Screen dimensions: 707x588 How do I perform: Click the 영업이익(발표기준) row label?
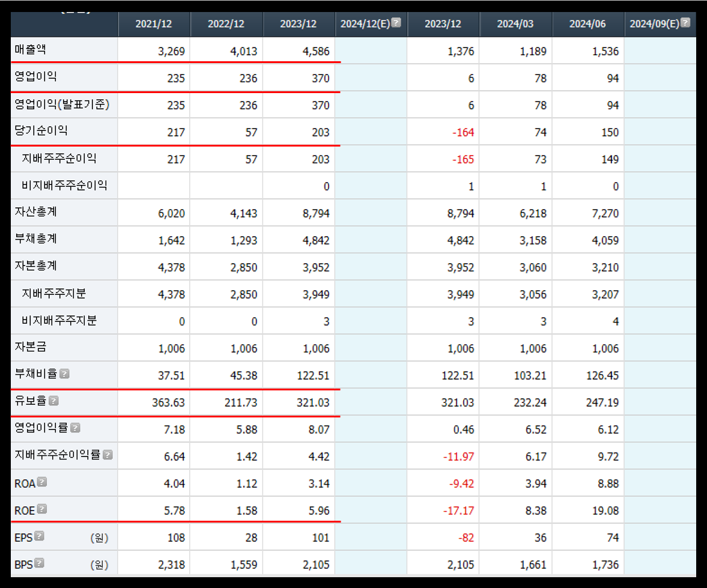click(x=62, y=105)
